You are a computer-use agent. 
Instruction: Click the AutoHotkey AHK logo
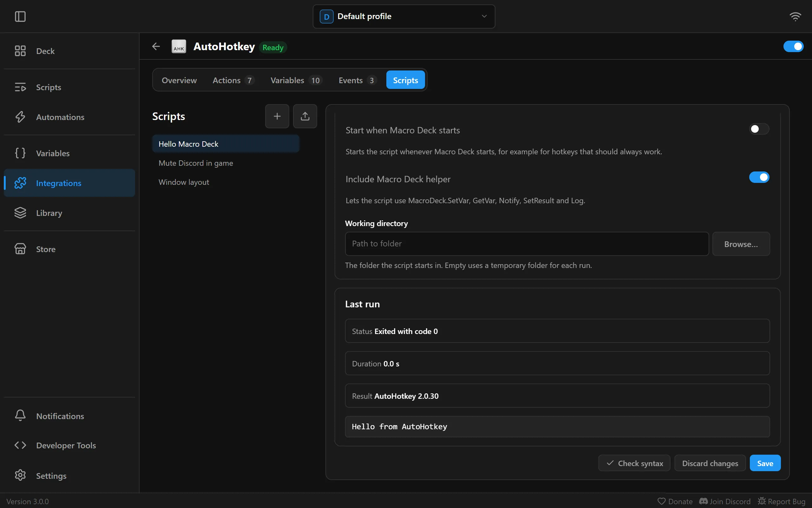coord(179,46)
